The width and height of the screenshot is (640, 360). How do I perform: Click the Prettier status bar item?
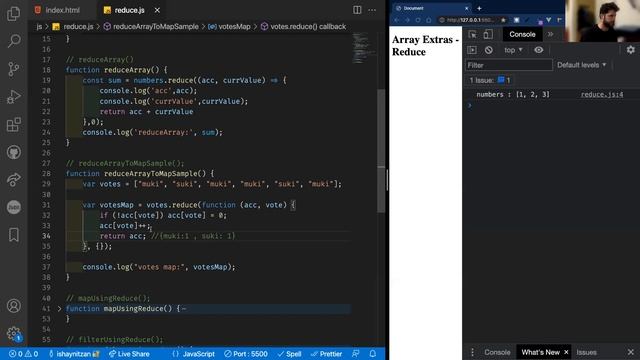click(x=326, y=354)
